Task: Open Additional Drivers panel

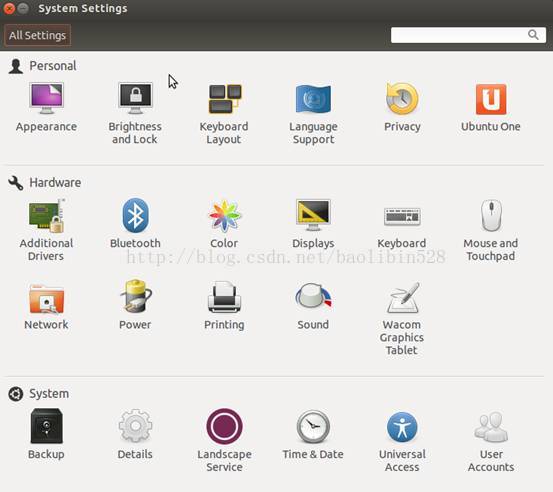Action: (46, 230)
